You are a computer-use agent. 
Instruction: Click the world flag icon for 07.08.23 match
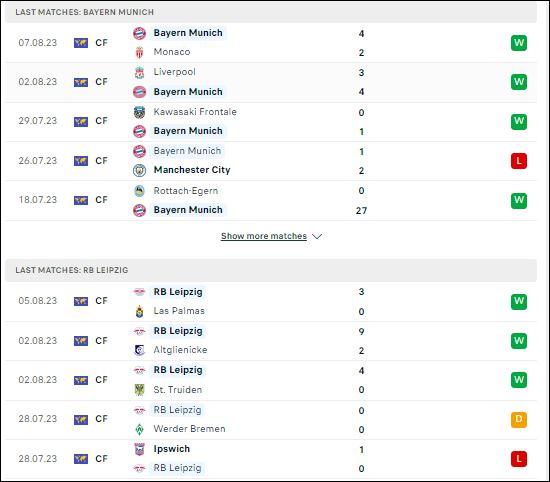tap(81, 43)
